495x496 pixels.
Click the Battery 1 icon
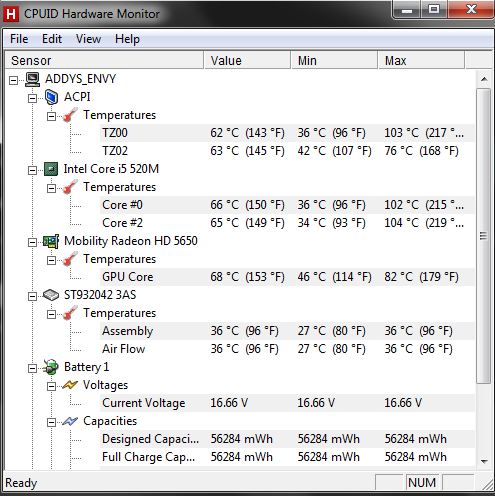(x=51, y=367)
